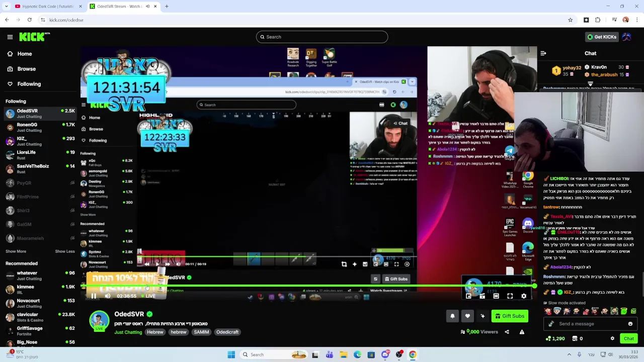
Task: Select RonenGG channel in the sidebar
Action: click(40, 127)
